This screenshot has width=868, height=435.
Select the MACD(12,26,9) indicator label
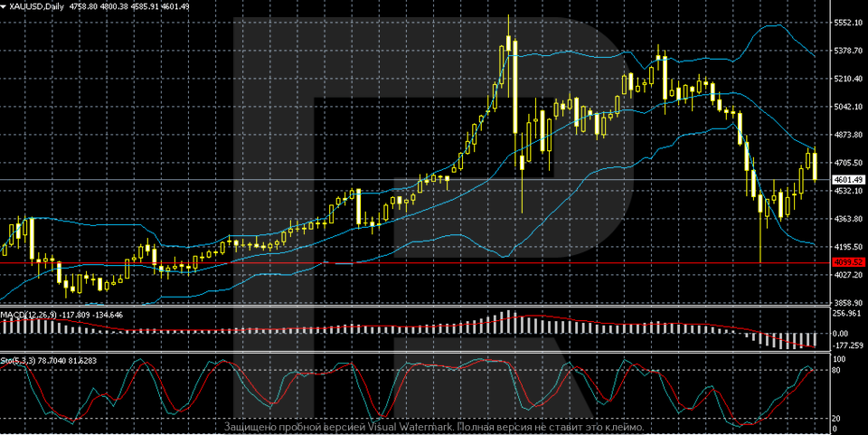(x=29, y=314)
